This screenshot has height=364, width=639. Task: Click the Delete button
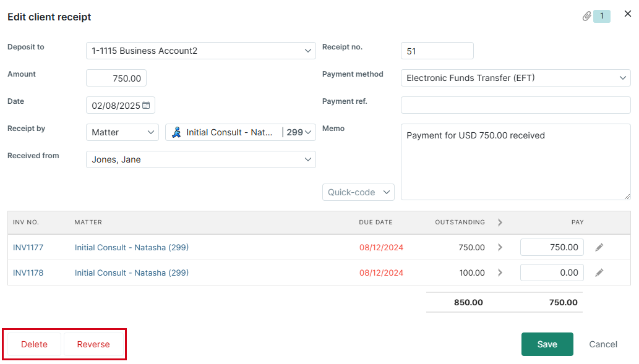34,344
